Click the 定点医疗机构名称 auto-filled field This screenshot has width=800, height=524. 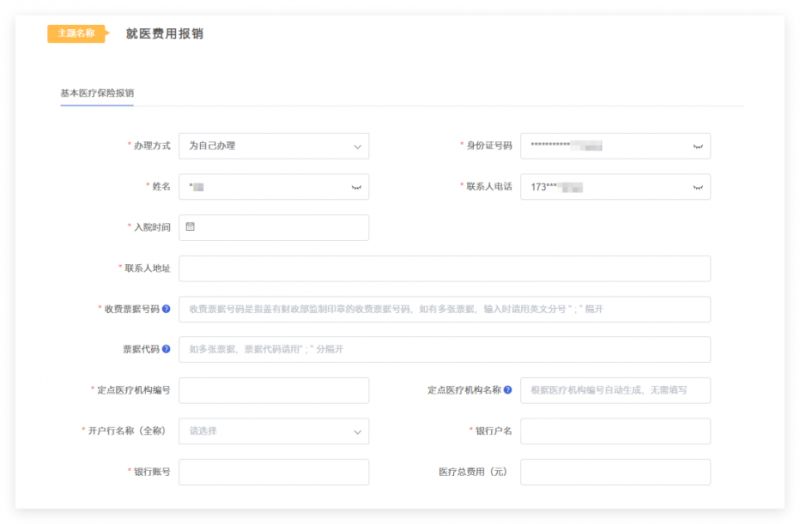[615, 390]
